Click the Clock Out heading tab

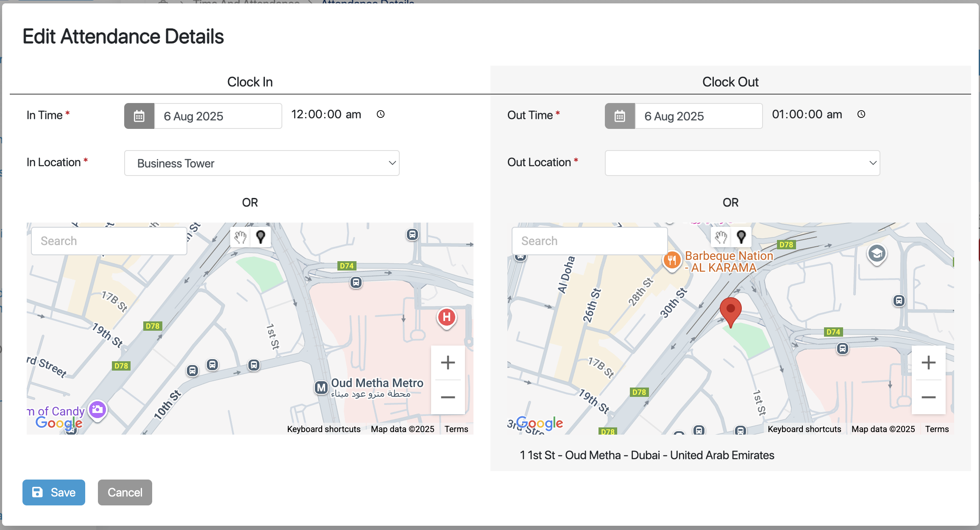click(x=730, y=82)
